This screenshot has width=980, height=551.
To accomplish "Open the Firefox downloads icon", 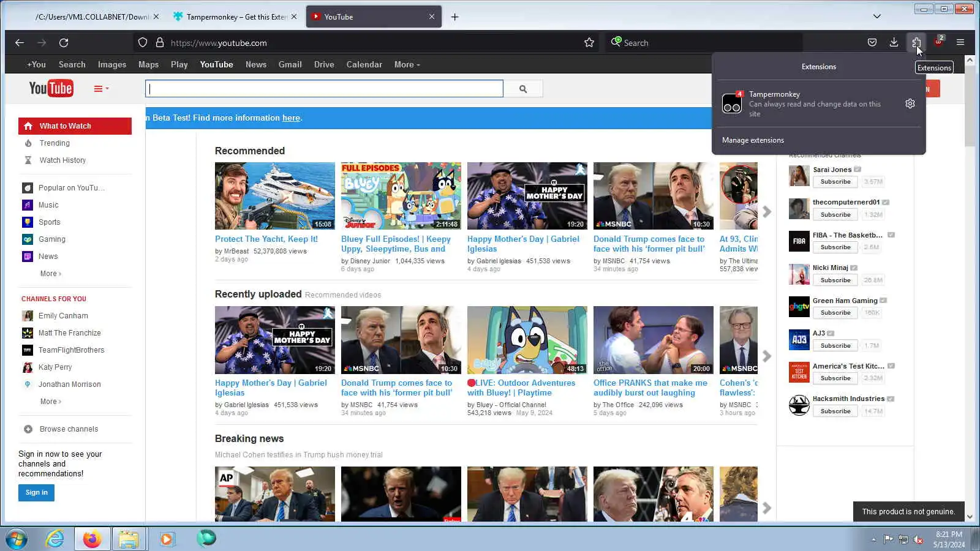I will pos(894,43).
